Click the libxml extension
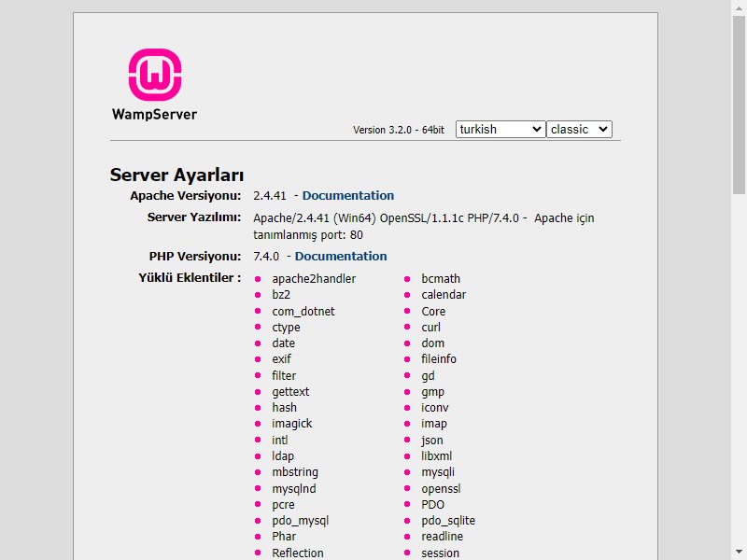 436,456
